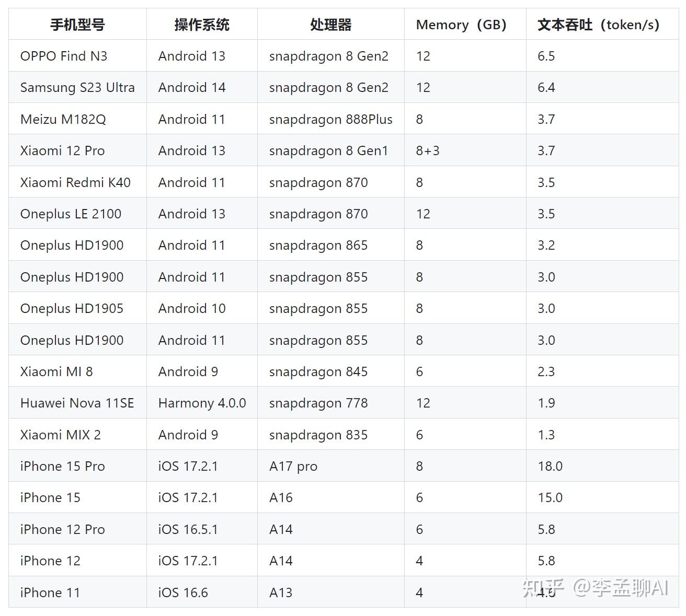Viewport: 686px width, 616px height.
Task: Click the 6.5 token/s value
Action: point(546,56)
